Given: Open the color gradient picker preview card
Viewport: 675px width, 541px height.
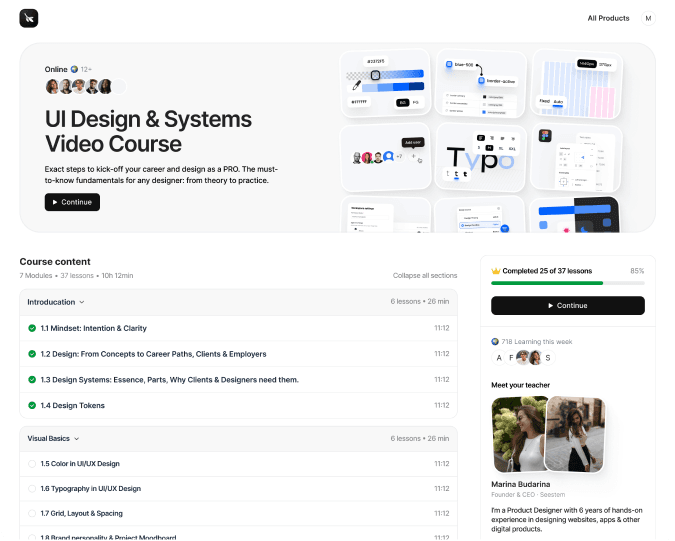Looking at the screenshot, I should (x=385, y=83).
